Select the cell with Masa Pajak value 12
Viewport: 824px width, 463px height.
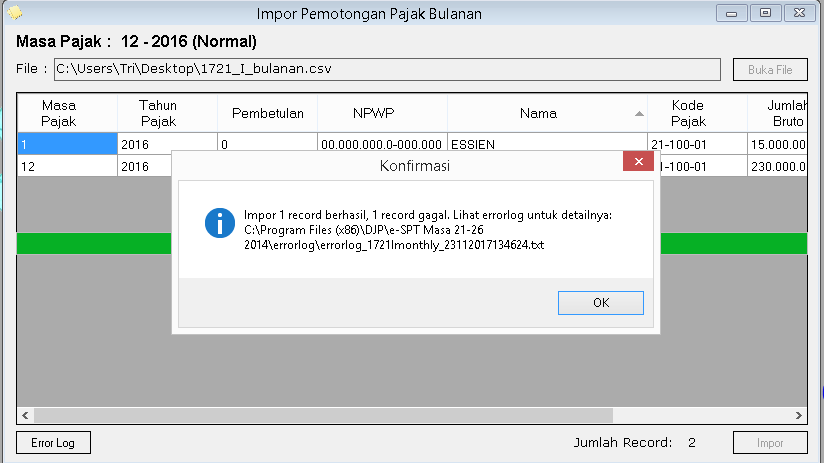(67, 166)
